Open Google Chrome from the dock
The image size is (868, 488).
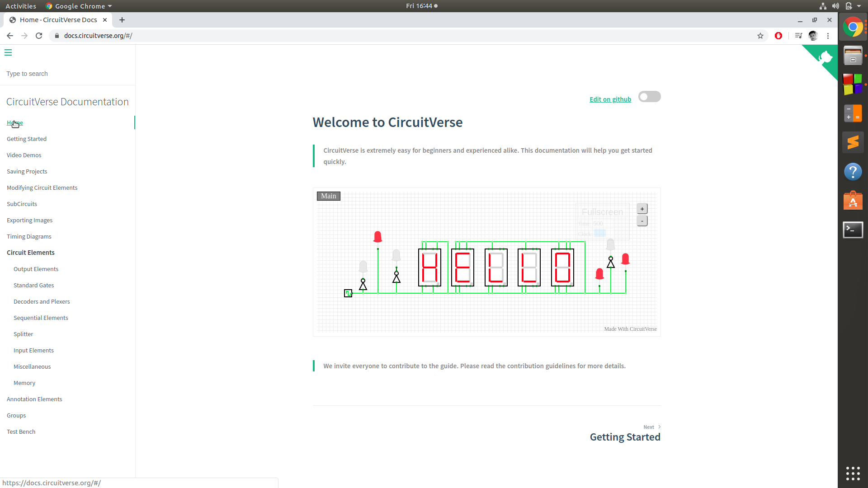[853, 27]
